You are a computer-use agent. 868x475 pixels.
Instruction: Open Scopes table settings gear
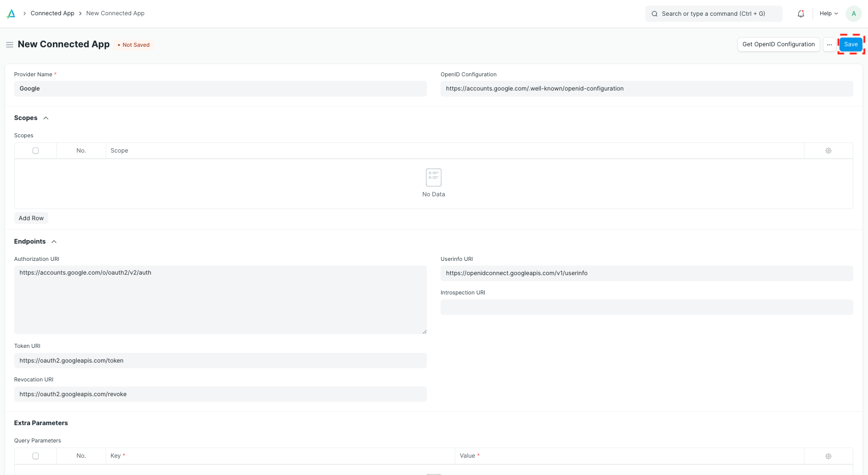tap(828, 151)
